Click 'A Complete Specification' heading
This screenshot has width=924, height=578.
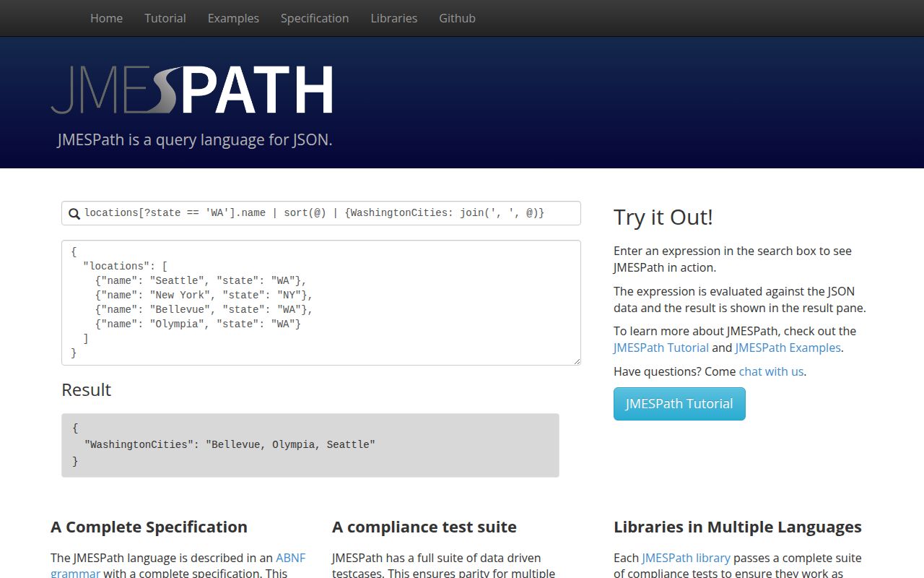(x=149, y=527)
